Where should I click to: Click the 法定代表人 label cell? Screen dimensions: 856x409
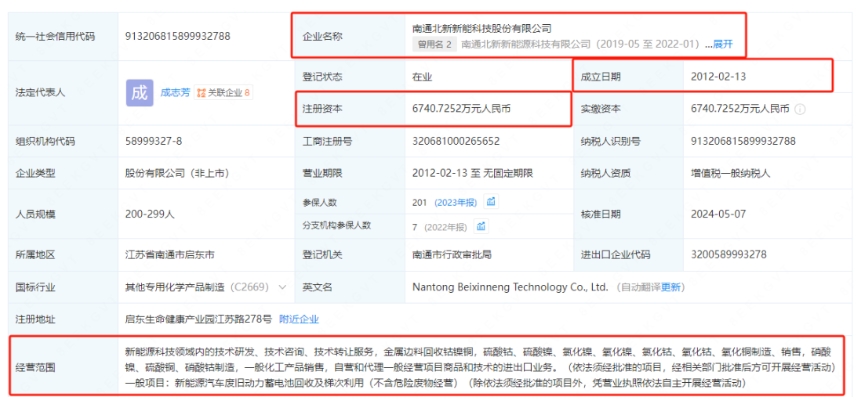(63, 93)
